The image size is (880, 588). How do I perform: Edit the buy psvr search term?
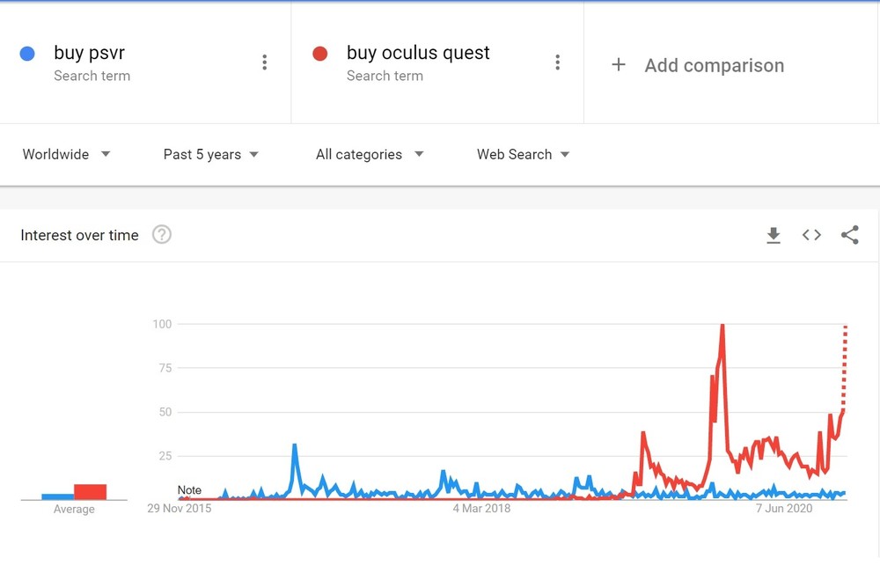[x=89, y=53]
